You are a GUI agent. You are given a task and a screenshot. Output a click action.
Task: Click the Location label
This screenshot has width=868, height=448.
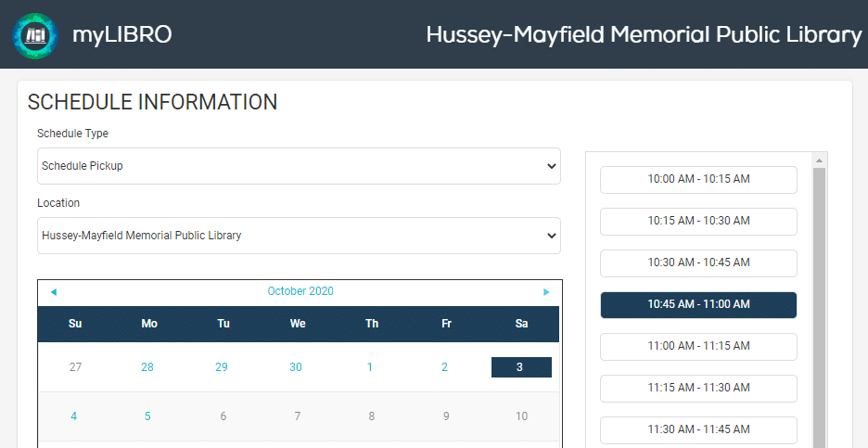(x=58, y=203)
